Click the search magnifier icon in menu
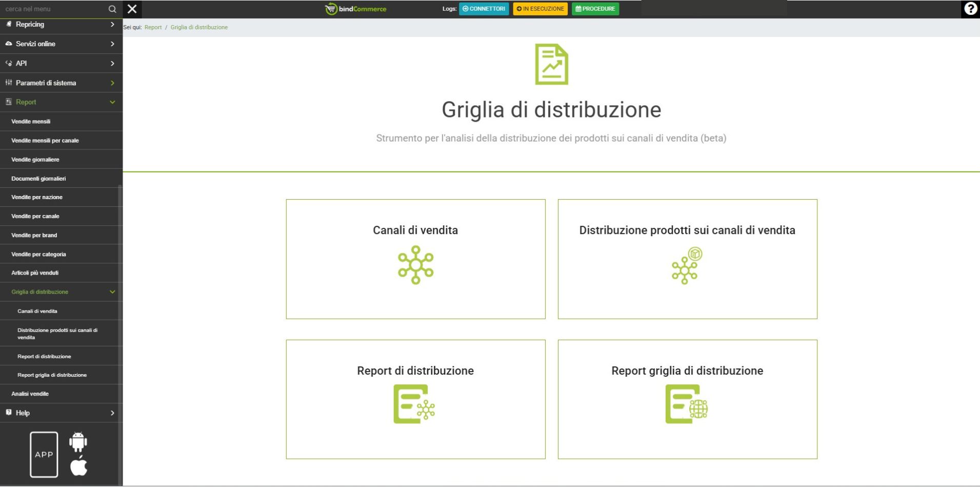980x487 pixels. coord(112,9)
